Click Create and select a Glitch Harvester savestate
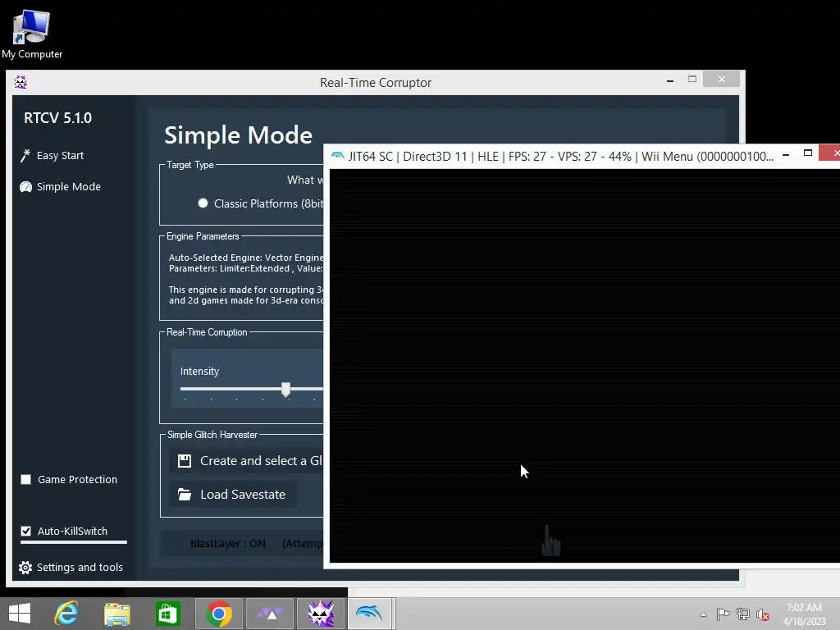Viewport: 840px width, 630px height. pyautogui.click(x=246, y=461)
